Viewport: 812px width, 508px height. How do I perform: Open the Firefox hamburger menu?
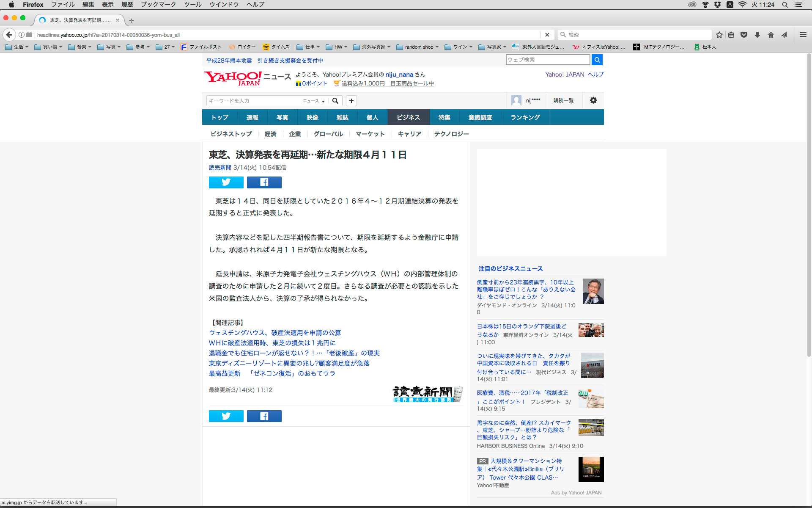click(803, 35)
